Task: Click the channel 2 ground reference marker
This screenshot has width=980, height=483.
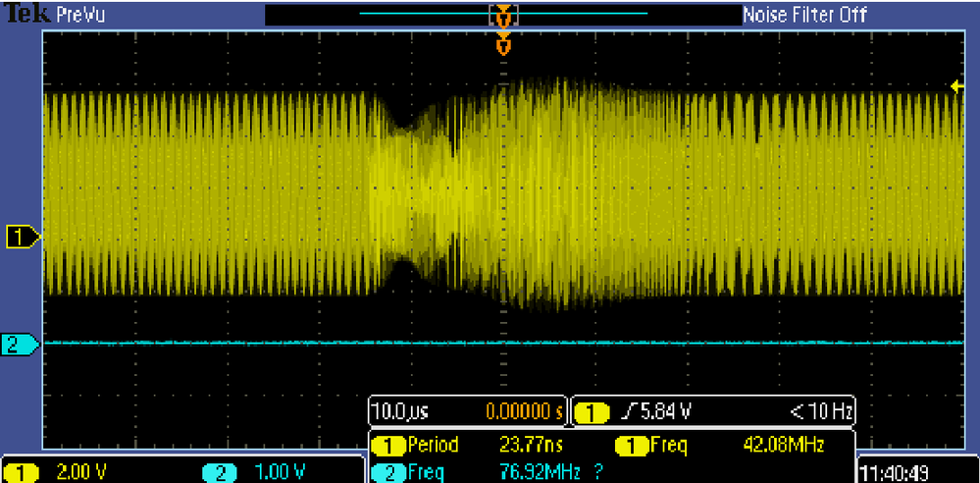Action: [21, 344]
